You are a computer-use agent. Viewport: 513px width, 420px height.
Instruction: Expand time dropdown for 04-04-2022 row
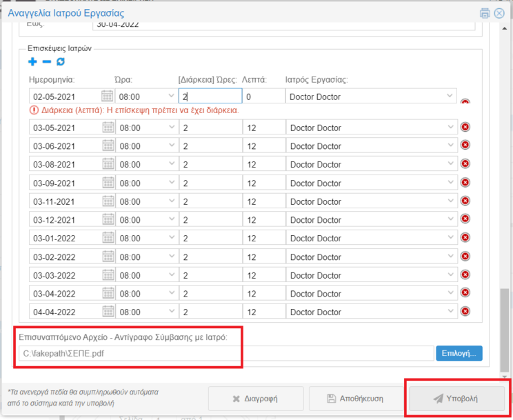[x=172, y=311]
